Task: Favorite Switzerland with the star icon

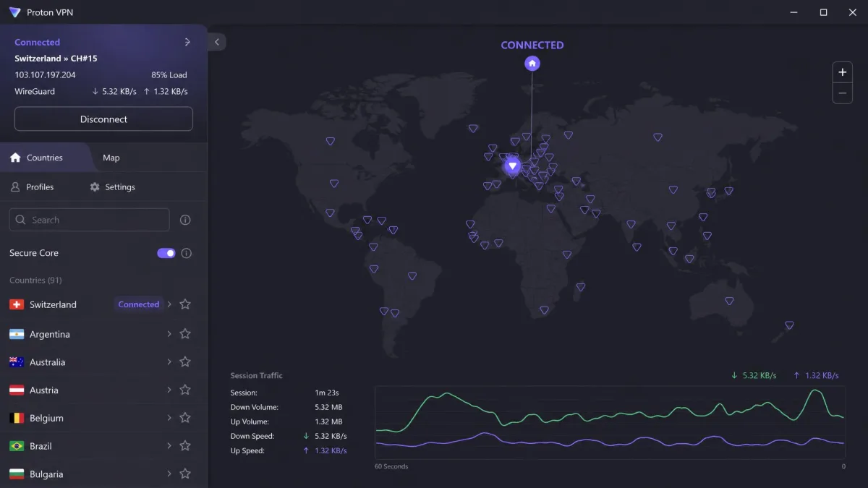Action: [x=185, y=304]
